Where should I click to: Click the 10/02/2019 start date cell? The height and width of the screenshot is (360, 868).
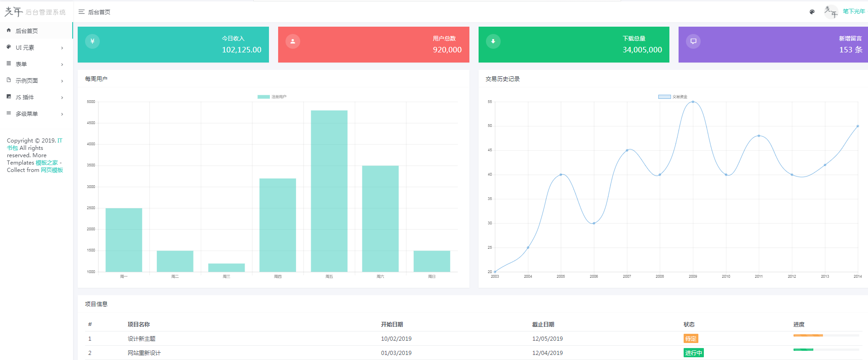(x=396, y=339)
